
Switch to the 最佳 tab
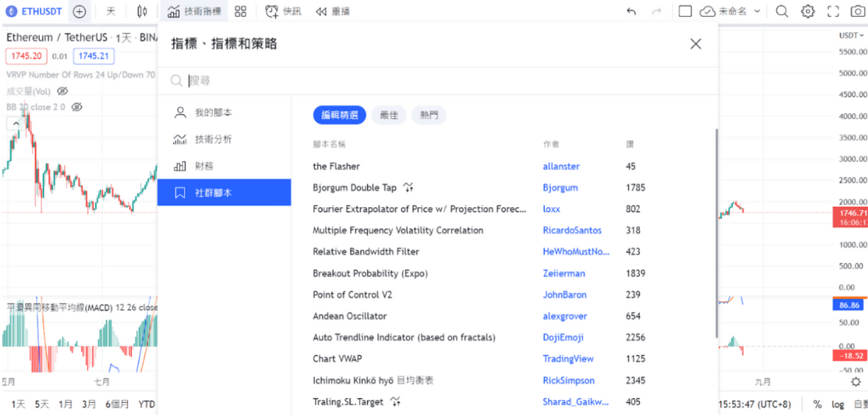pyautogui.click(x=389, y=115)
